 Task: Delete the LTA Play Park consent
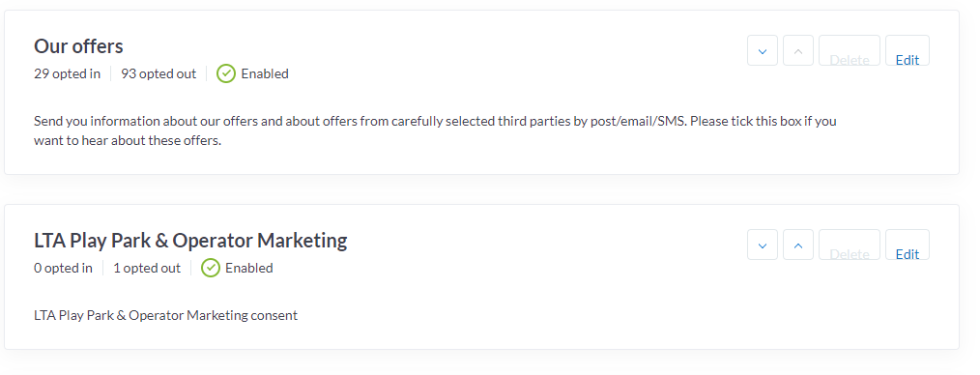(x=850, y=245)
